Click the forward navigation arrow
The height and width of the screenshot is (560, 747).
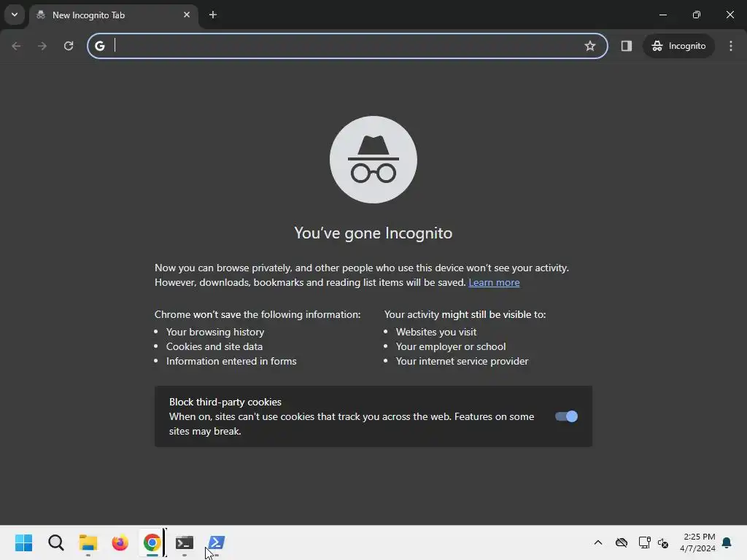pyautogui.click(x=42, y=46)
